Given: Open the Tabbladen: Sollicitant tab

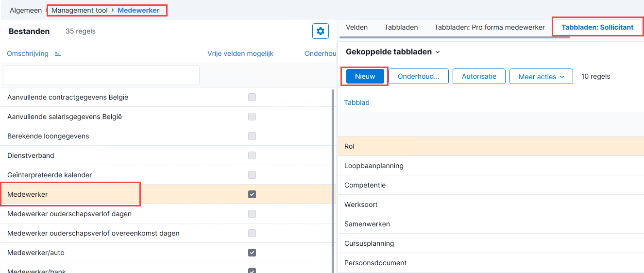Looking at the screenshot, I should pos(597,27).
